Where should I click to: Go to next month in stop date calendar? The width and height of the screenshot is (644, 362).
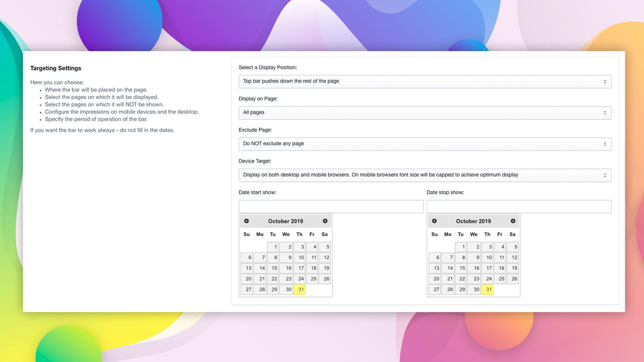point(513,221)
